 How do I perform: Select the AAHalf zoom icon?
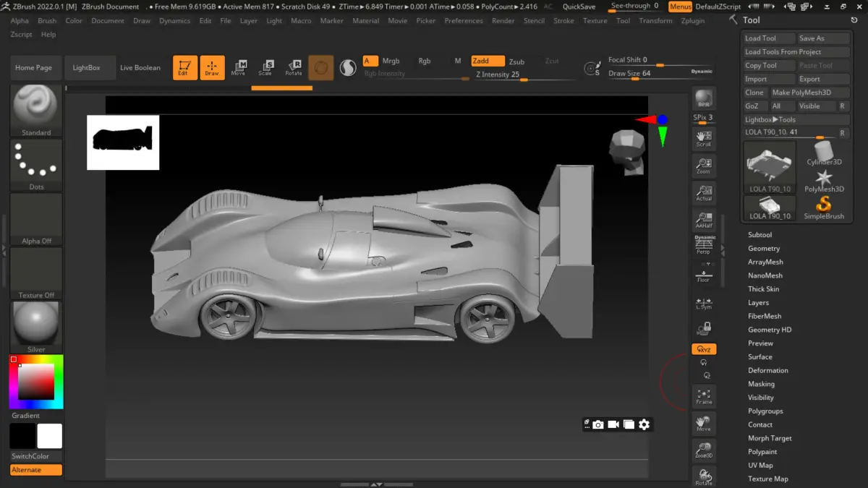coord(704,221)
